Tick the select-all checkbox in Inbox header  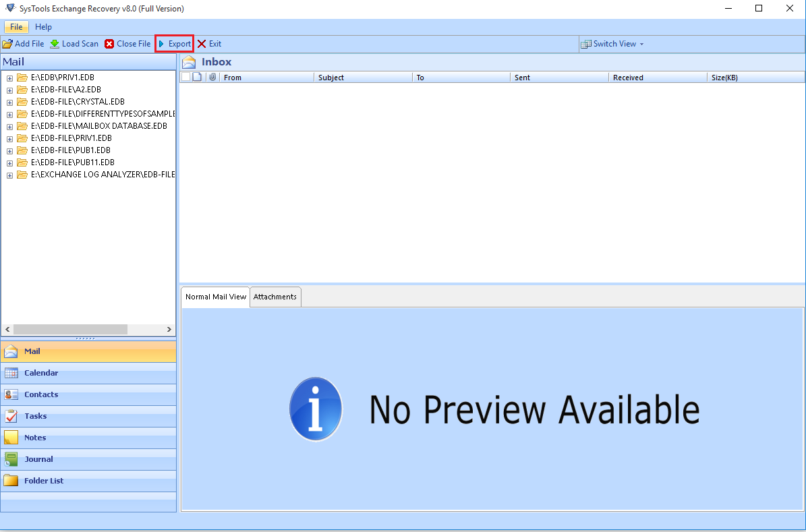[x=186, y=77]
